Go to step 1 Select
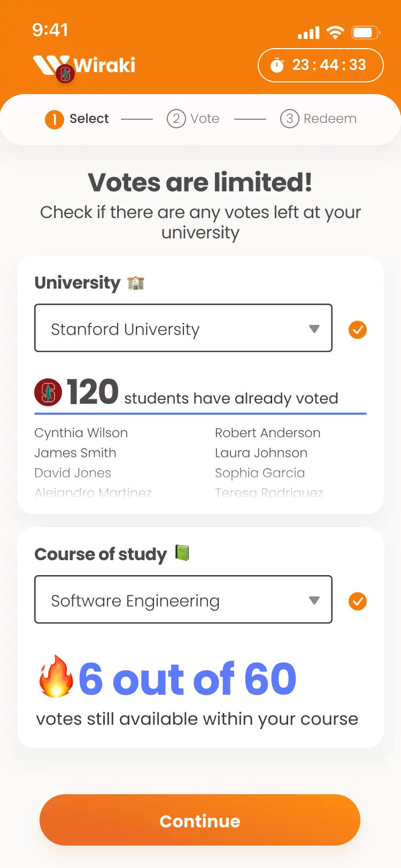This screenshot has height=868, width=401. click(77, 119)
